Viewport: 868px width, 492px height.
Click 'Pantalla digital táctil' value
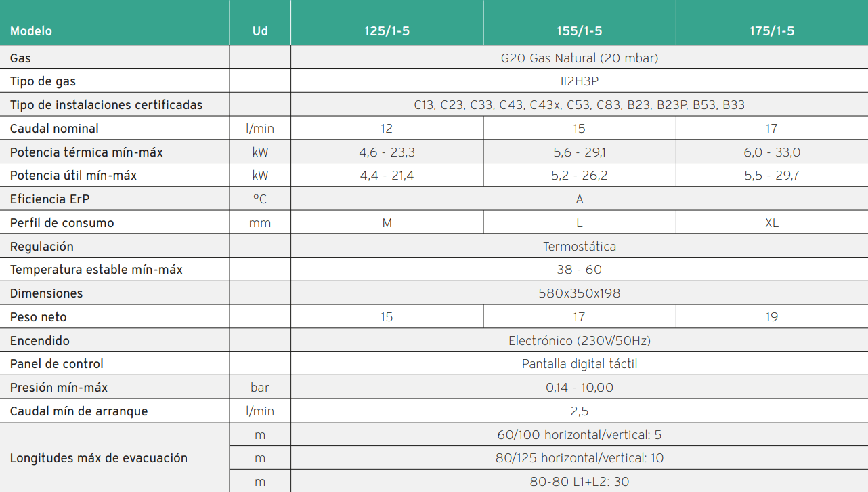coord(580,364)
